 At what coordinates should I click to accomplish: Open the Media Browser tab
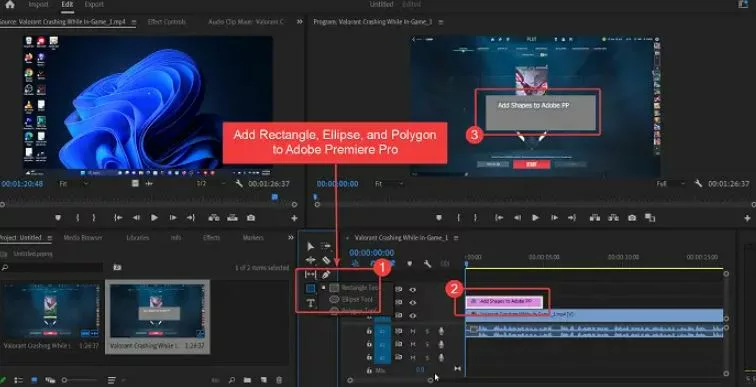tap(83, 238)
